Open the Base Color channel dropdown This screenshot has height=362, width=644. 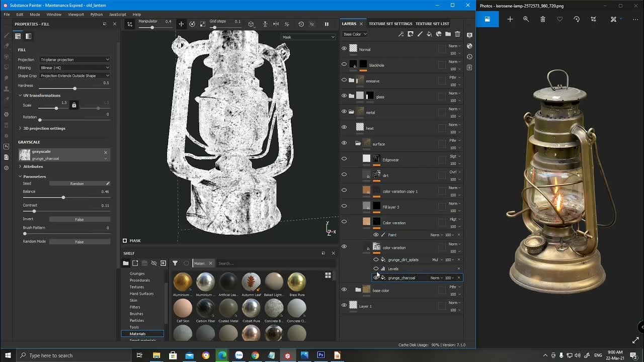(355, 34)
